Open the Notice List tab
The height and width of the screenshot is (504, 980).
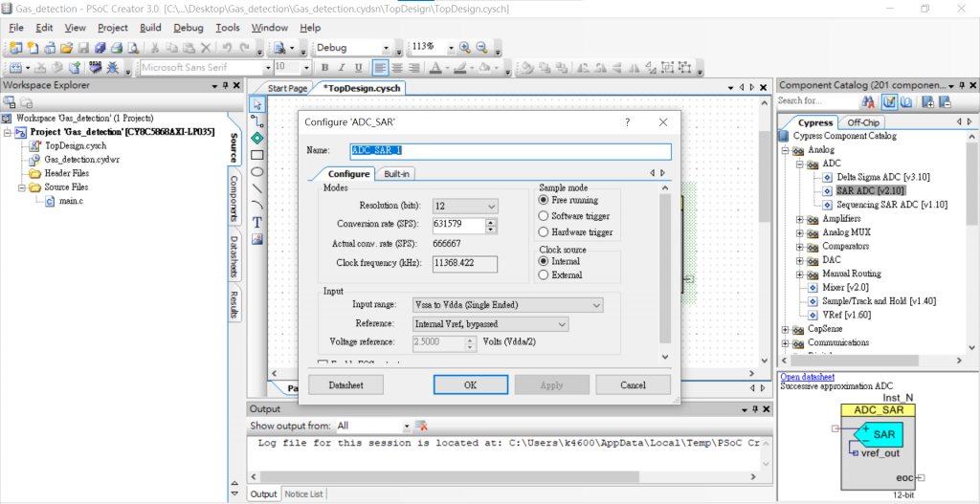(303, 494)
